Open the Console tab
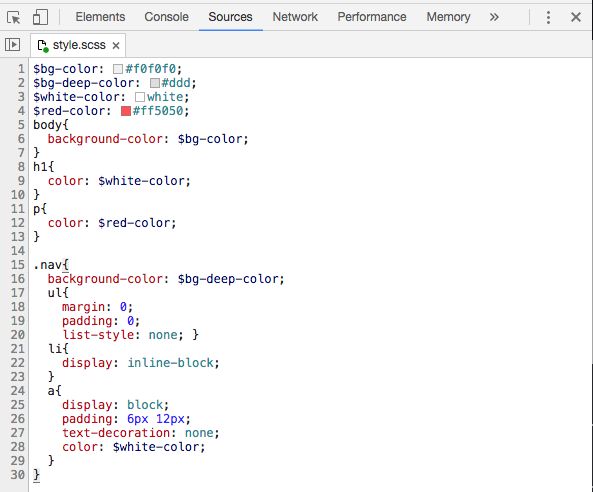Screen dimensions: 593x492 coord(166,17)
